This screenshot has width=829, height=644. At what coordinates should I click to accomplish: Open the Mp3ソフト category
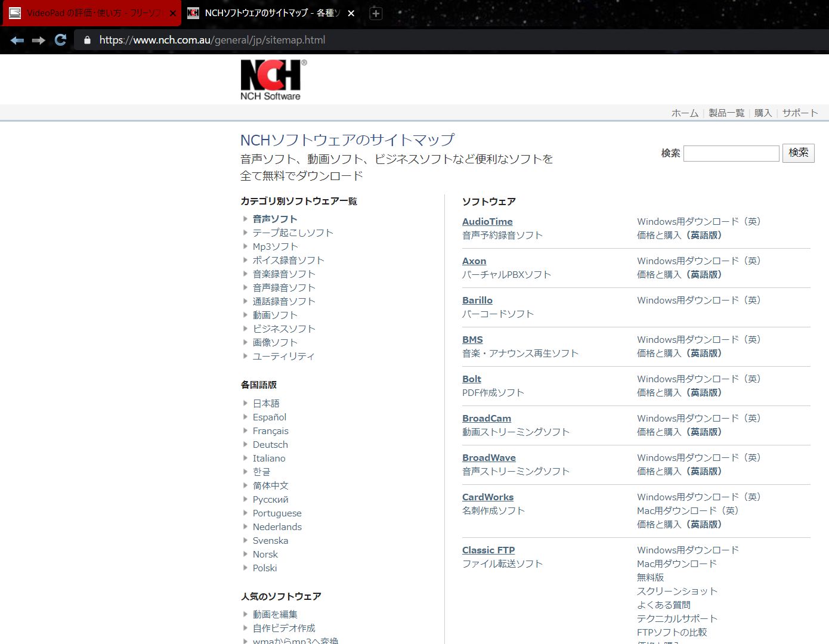pos(275,246)
